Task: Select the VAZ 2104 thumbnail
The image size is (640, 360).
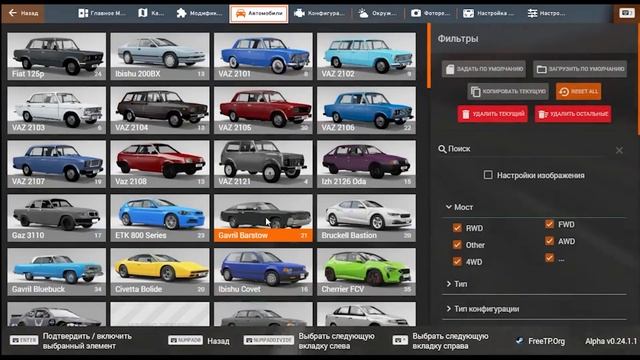Action: point(160,110)
